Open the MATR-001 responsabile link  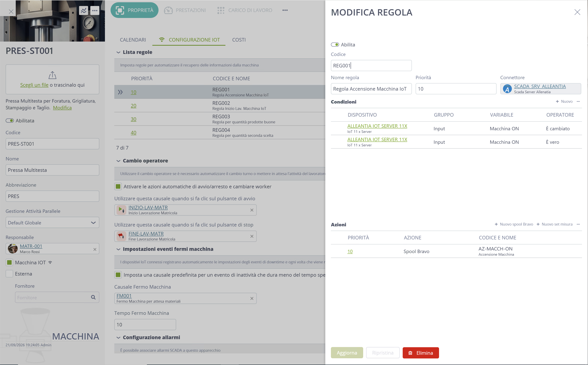(x=31, y=246)
